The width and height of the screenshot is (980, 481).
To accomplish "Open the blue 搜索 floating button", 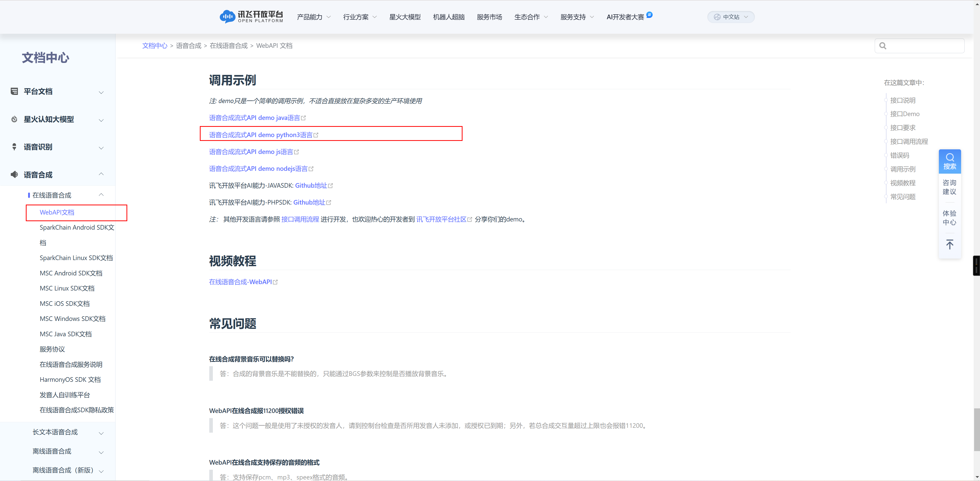I will (x=950, y=161).
